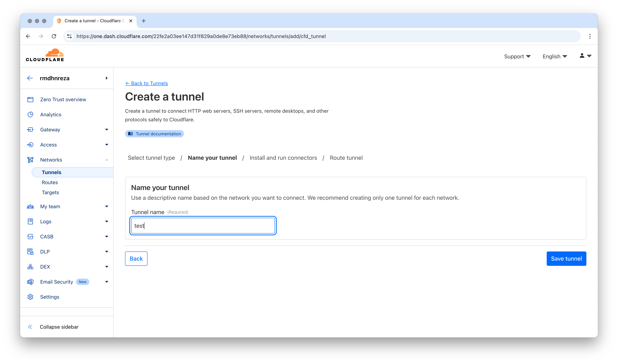Open Routes under Networks
The width and height of the screenshot is (618, 364).
pos(50,183)
